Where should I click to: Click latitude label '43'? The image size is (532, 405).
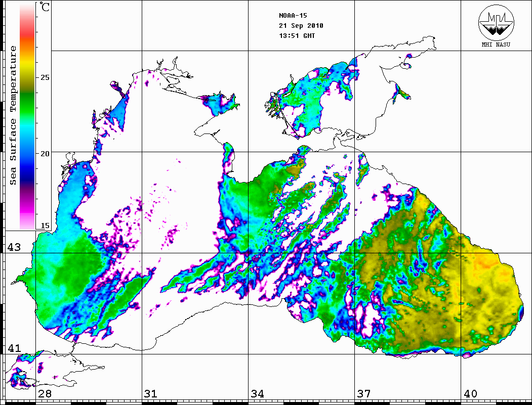pyautogui.click(x=14, y=247)
